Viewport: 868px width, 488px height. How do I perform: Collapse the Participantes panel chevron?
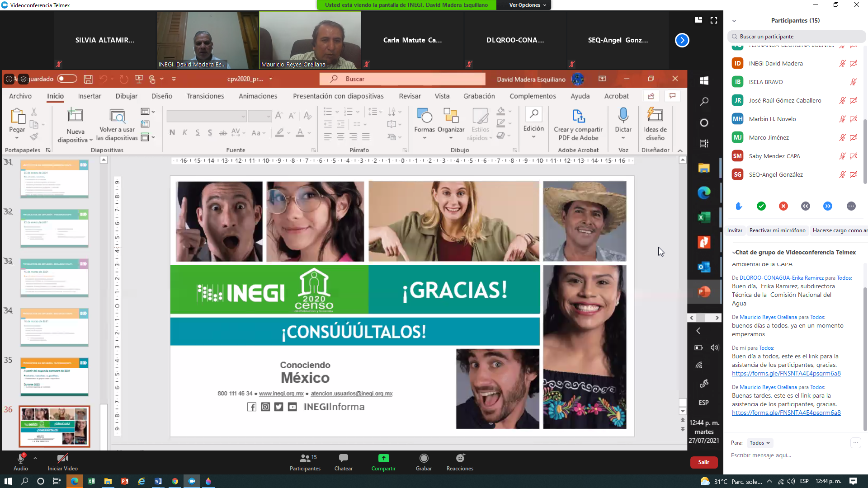coord(734,21)
